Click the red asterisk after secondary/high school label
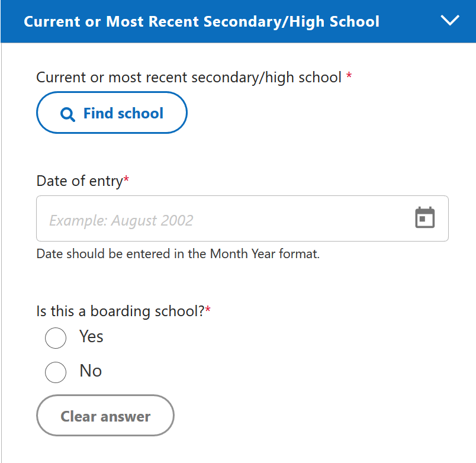The image size is (476, 463). [349, 76]
